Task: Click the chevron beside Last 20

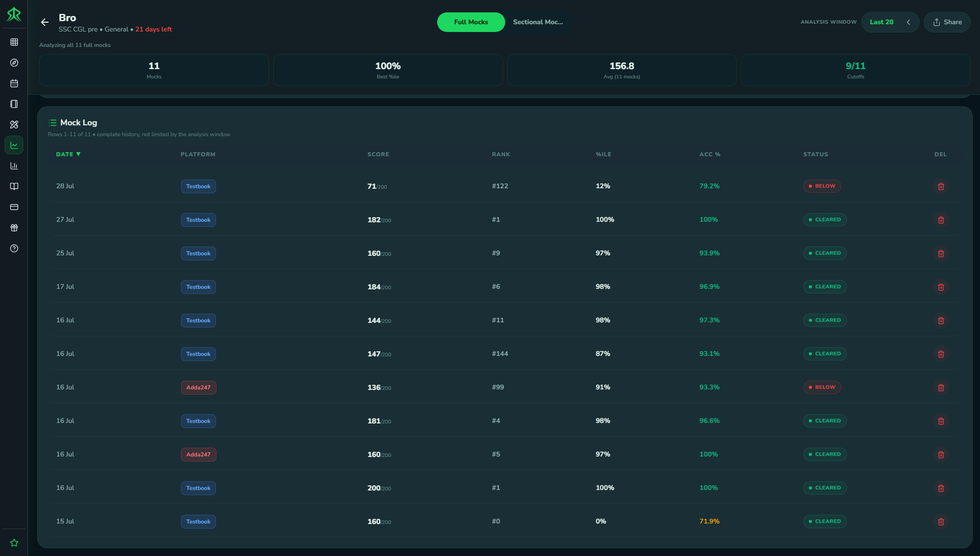Action: tap(908, 22)
